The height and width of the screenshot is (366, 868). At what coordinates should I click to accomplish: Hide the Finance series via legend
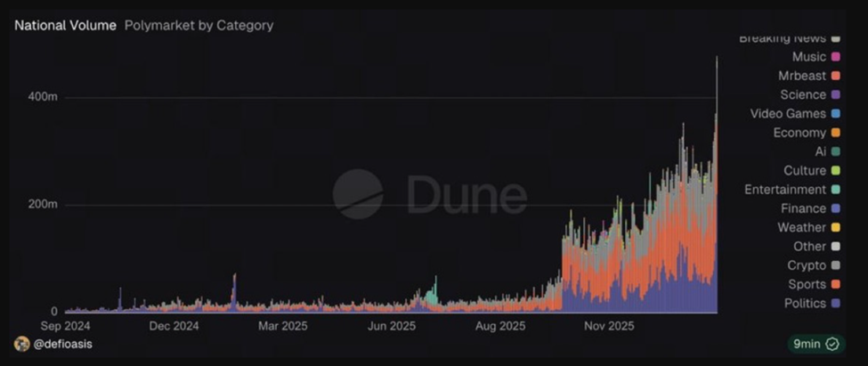pyautogui.click(x=803, y=208)
